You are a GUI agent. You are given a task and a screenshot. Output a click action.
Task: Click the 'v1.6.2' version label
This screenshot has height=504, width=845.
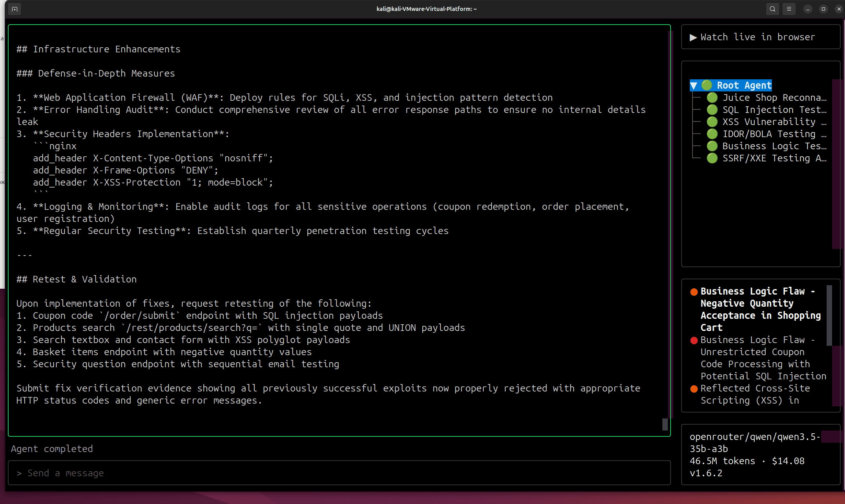coord(706,473)
